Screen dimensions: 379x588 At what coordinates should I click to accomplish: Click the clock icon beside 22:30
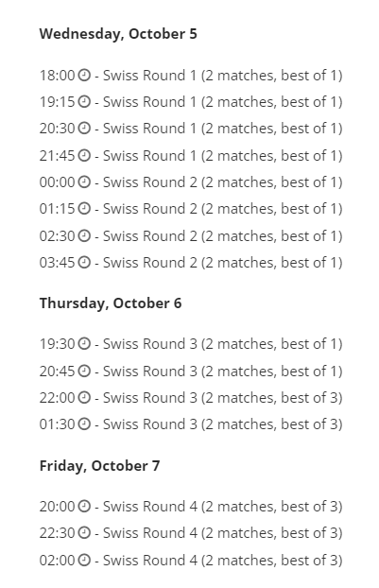tap(84, 532)
